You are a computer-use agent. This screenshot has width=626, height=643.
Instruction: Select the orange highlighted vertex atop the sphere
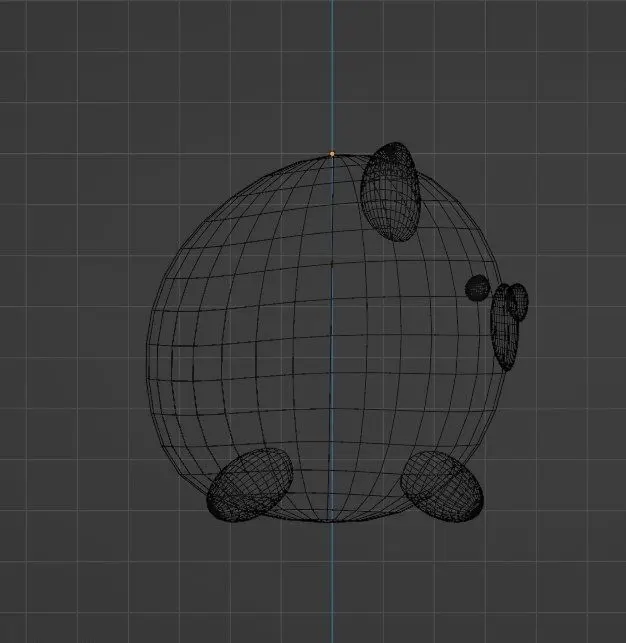pos(332,154)
